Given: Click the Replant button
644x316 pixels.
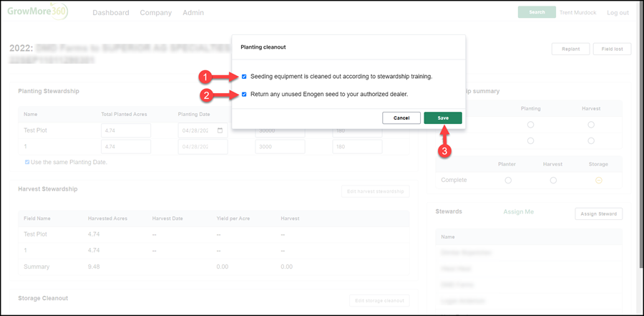Looking at the screenshot, I should [x=570, y=49].
